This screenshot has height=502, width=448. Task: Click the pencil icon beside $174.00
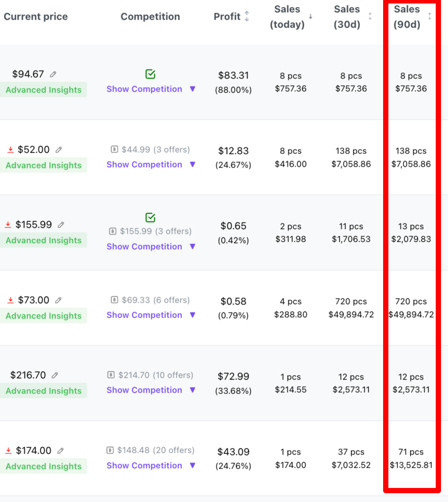tap(60, 451)
